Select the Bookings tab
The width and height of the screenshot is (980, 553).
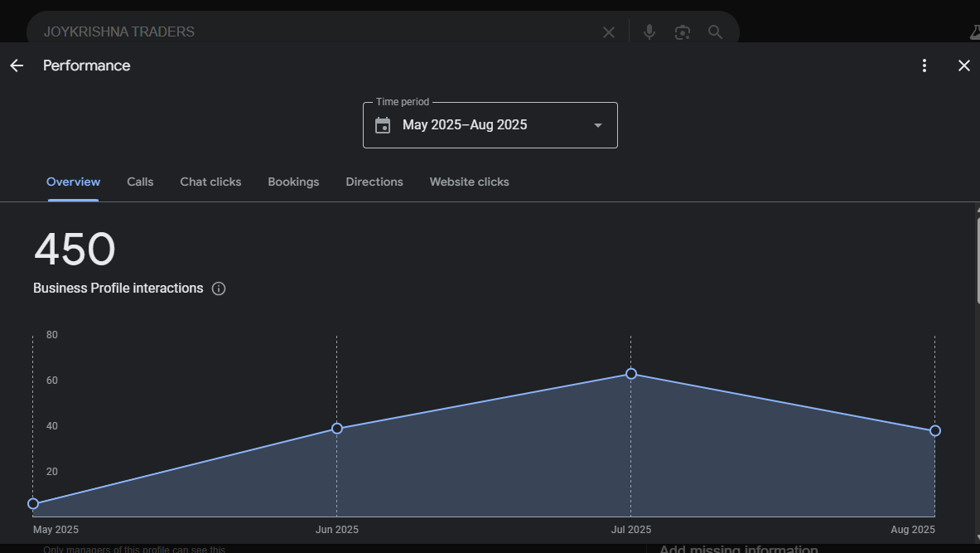click(293, 182)
